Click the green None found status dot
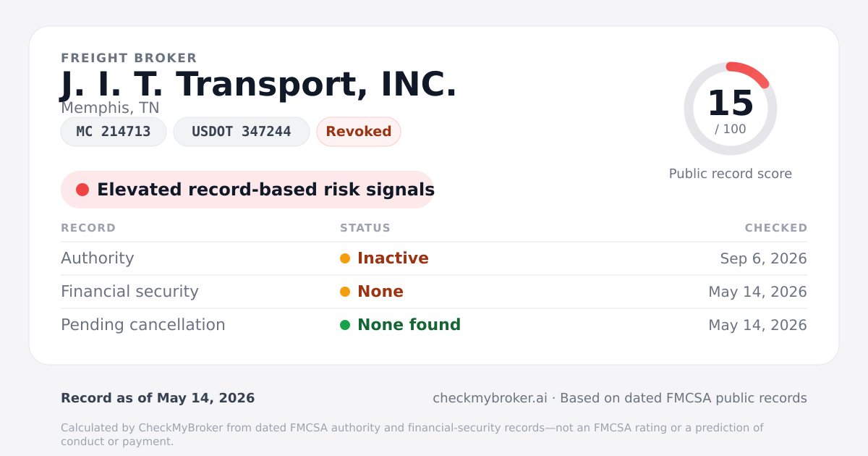The height and width of the screenshot is (456, 868). (x=345, y=325)
